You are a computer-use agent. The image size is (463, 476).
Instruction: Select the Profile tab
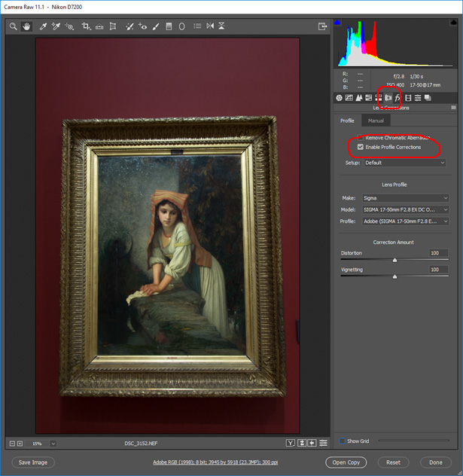tap(347, 121)
